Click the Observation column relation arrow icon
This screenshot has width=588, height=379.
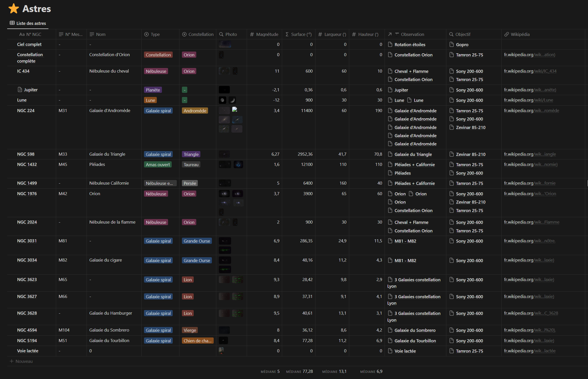tap(390, 34)
